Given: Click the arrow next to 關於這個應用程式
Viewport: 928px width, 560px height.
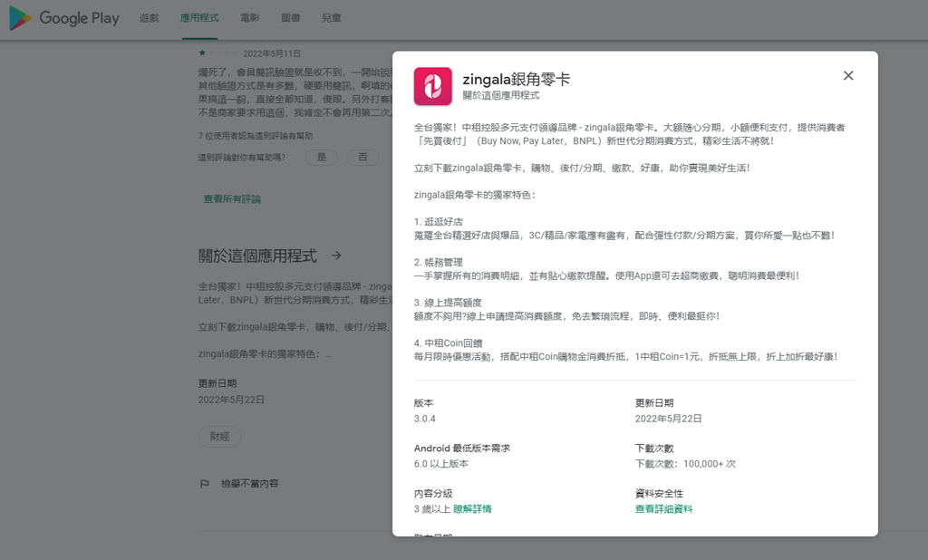Looking at the screenshot, I should click(x=336, y=256).
